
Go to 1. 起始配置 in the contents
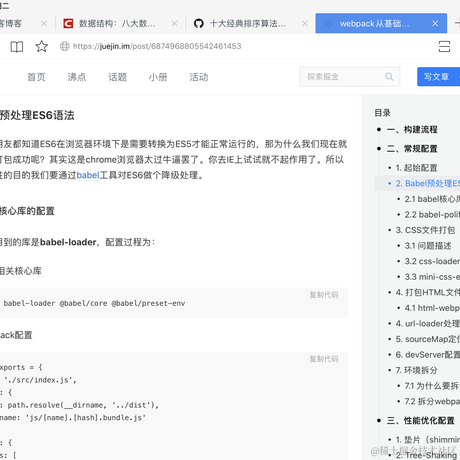click(416, 168)
